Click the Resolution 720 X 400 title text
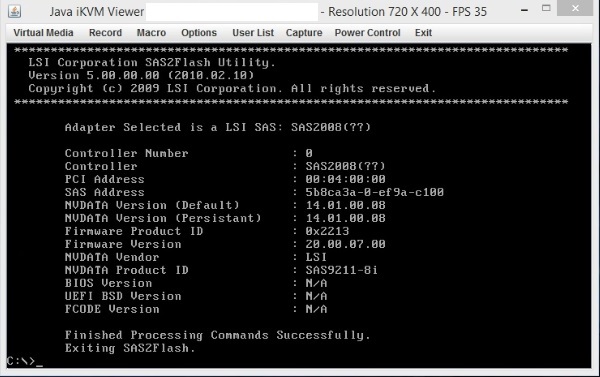Viewport: 600px width, 377px height. tap(385, 12)
